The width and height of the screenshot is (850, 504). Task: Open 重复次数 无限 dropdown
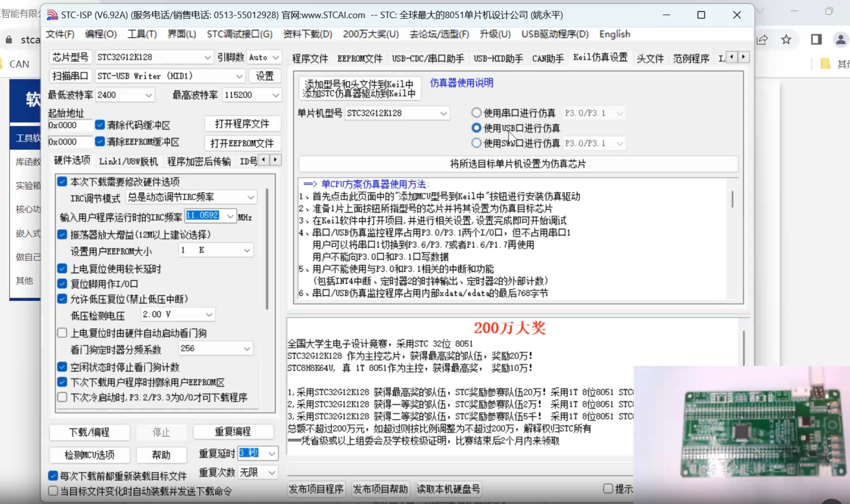(258, 472)
